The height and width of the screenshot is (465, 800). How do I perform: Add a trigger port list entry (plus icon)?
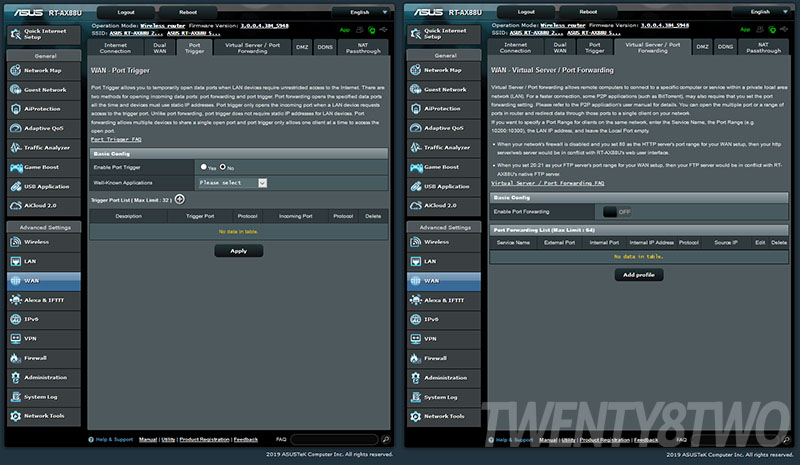click(180, 200)
